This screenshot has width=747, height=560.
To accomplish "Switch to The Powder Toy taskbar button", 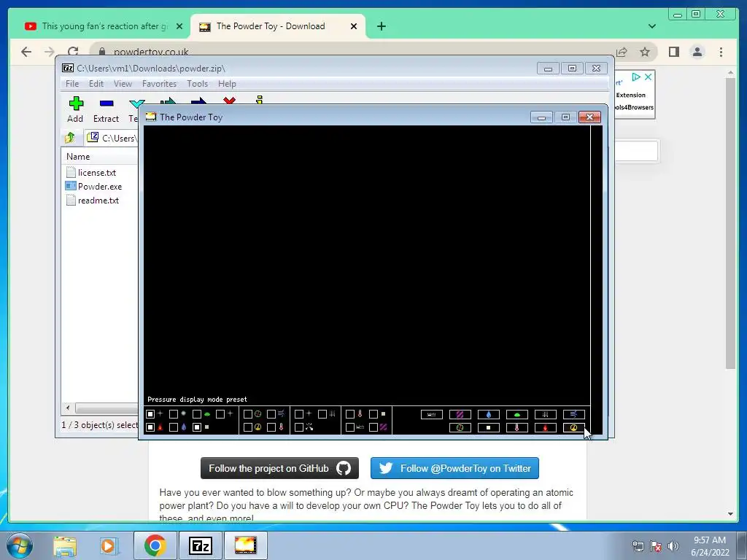I will point(245,545).
